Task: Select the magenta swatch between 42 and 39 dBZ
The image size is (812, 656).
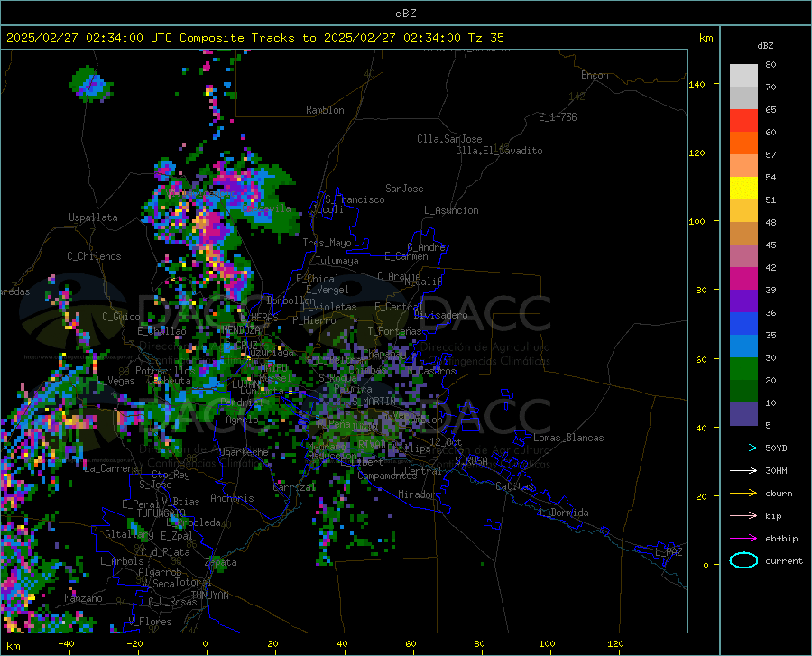Action: 743,279
